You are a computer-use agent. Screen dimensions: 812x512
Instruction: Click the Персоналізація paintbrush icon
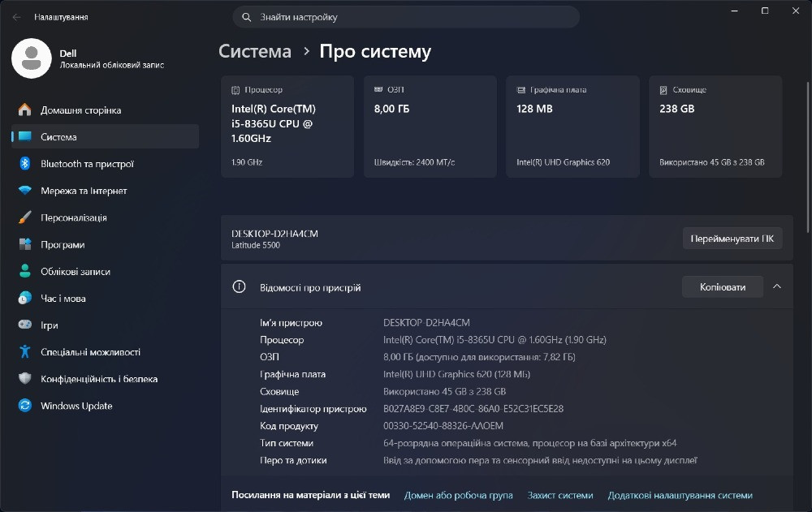[25, 217]
